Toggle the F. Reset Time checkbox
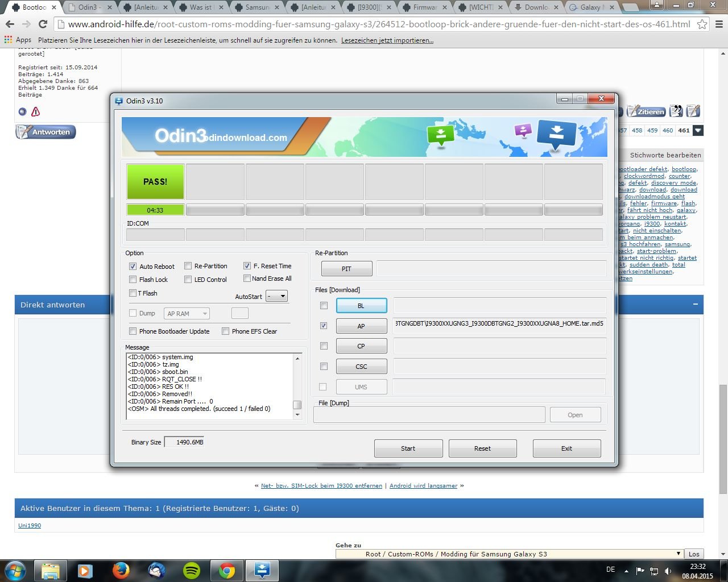 tap(247, 266)
